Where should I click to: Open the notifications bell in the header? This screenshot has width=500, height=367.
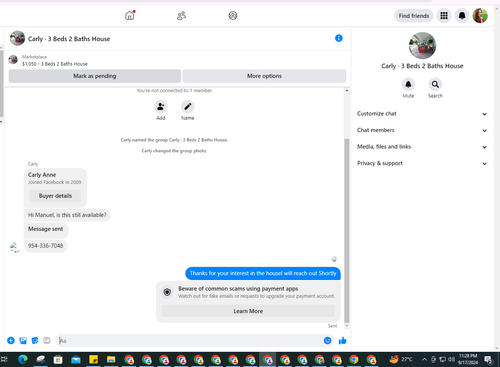462,15
